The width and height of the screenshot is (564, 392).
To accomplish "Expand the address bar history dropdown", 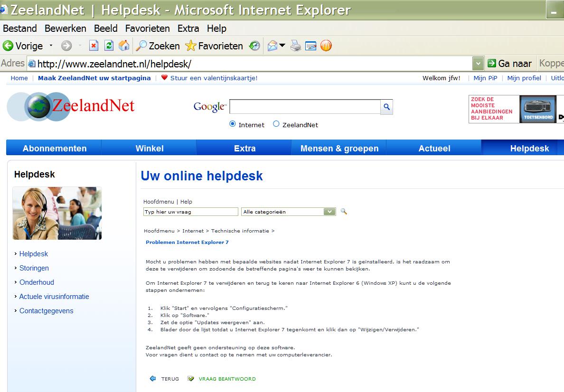I will (478, 64).
